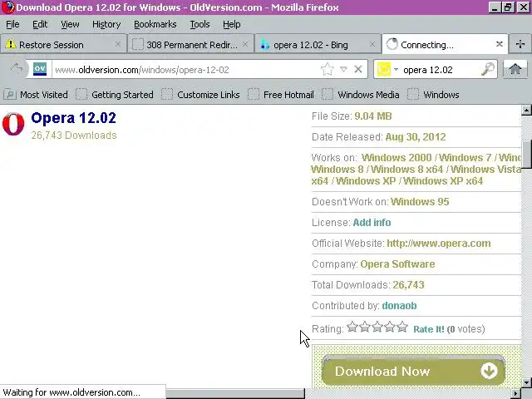532x399 pixels.
Task: Click the vertical scrollbar up arrow
Action: click(526, 111)
